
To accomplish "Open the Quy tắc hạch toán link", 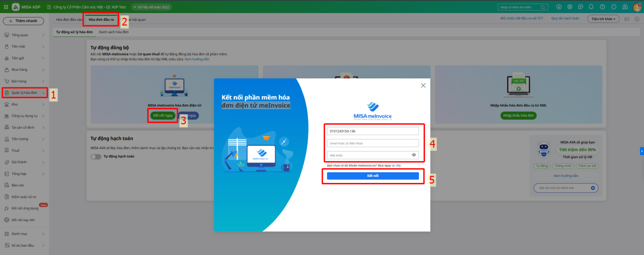I will (565, 19).
